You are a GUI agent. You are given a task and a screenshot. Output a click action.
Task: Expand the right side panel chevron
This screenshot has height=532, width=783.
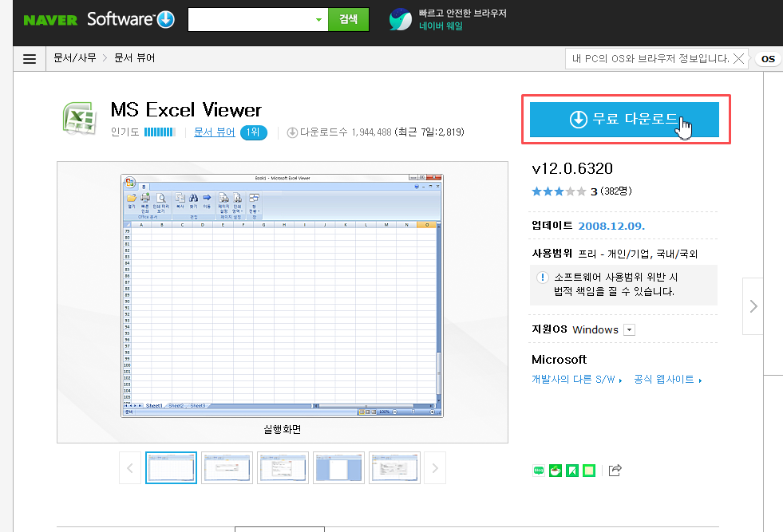[x=753, y=306]
